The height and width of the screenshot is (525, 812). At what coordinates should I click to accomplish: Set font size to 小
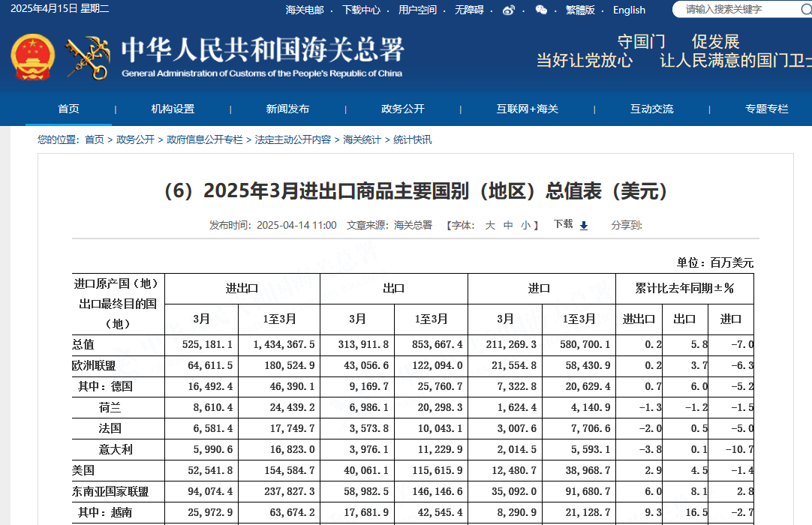tap(525, 225)
